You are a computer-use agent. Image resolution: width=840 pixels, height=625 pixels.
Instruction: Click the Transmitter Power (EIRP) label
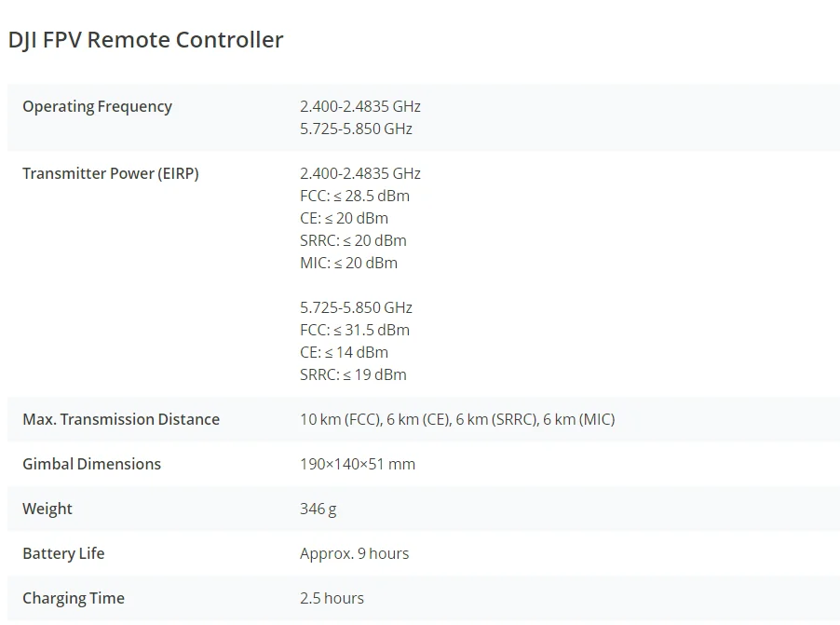pos(110,173)
